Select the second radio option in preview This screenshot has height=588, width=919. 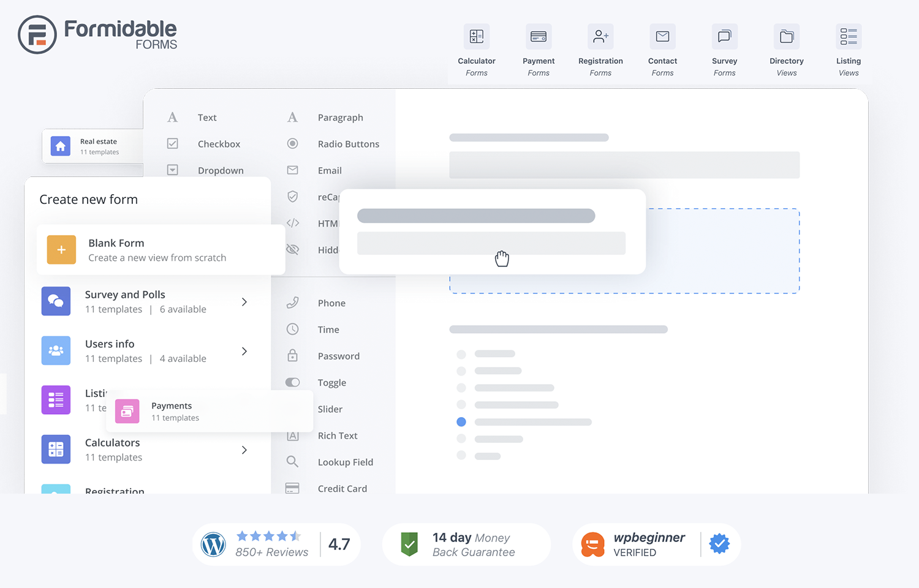click(x=461, y=371)
